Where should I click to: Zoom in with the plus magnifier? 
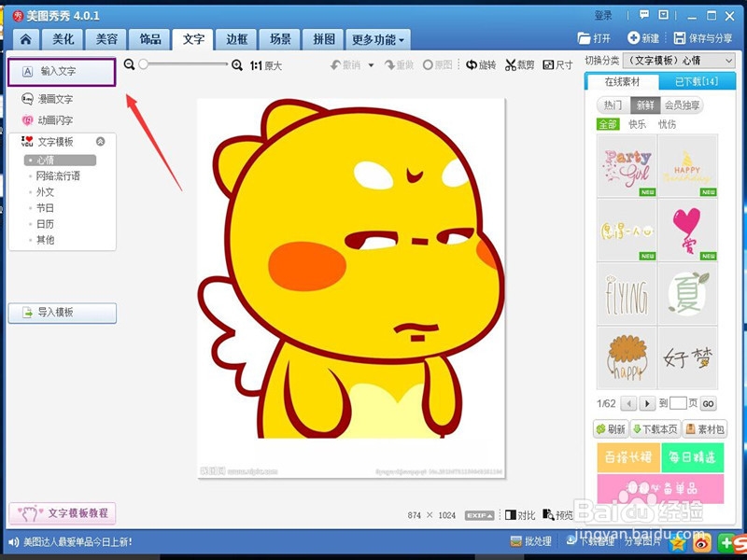coord(237,64)
